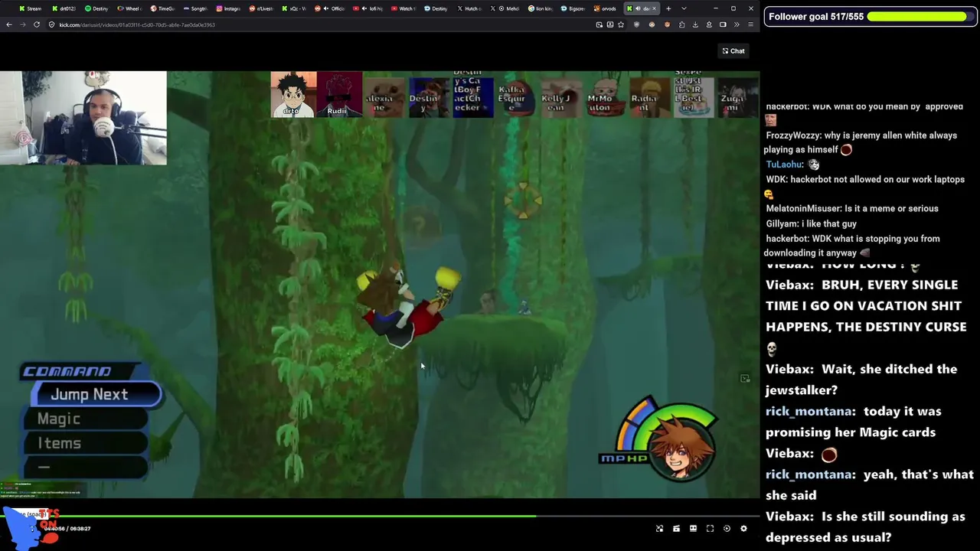Click the Rudii avatar thumbnail
The image size is (980, 551).
pos(339,94)
